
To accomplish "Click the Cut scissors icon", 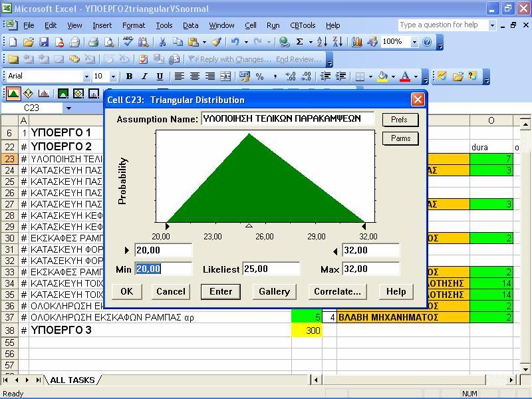I will 162,42.
